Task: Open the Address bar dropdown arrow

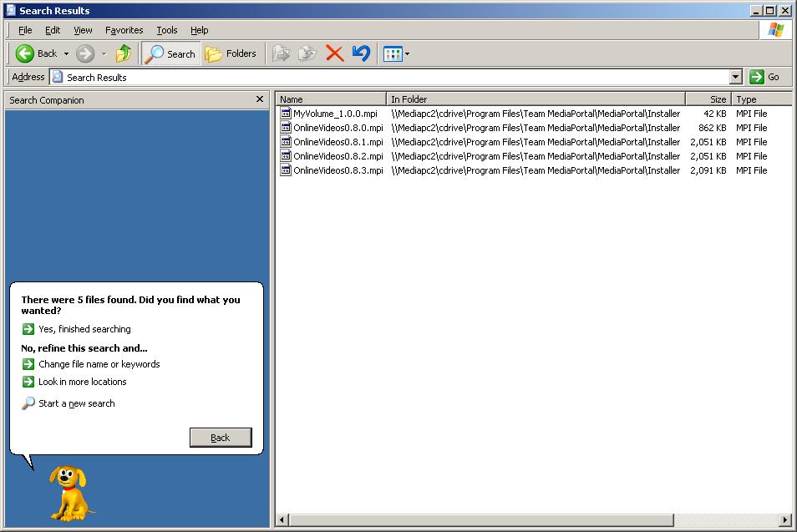Action: [x=735, y=77]
